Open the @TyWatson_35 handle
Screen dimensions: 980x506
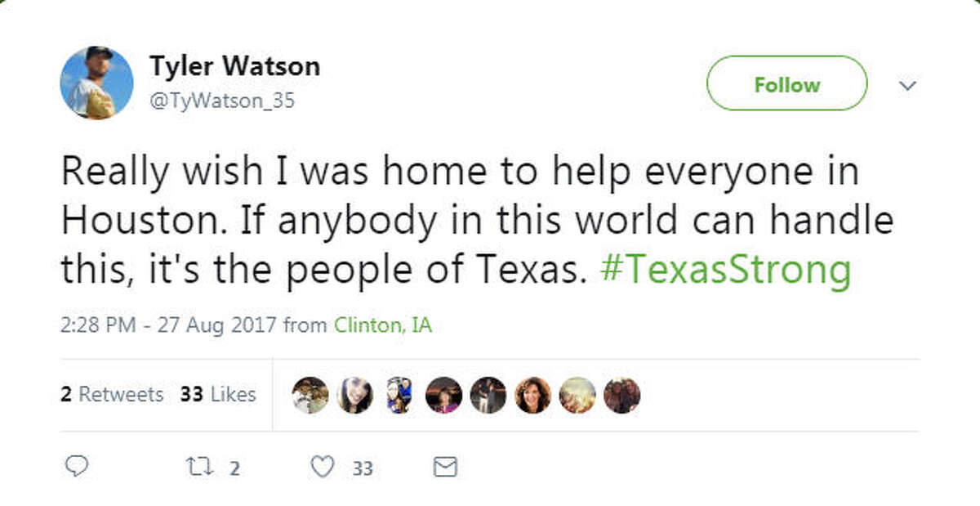coord(222,101)
